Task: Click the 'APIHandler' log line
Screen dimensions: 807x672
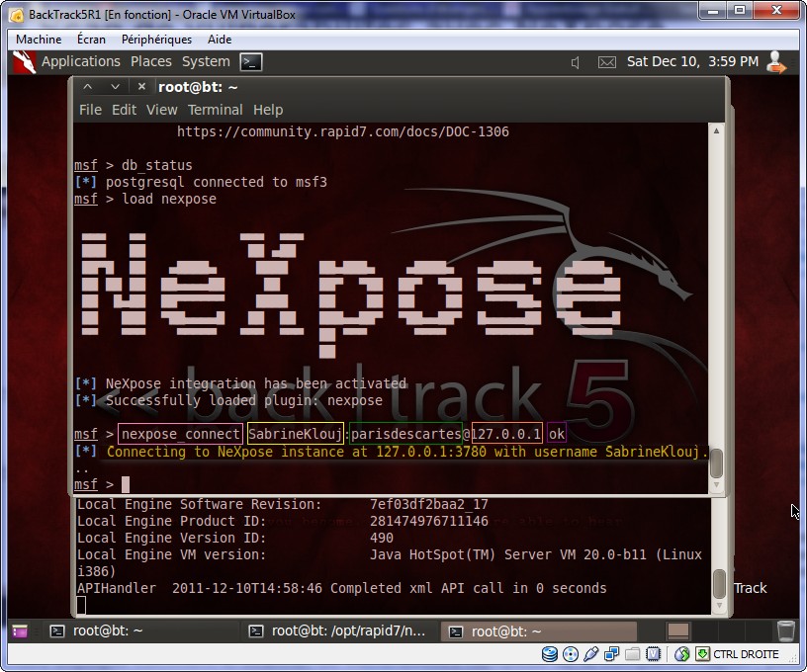Action: pyautogui.click(x=342, y=588)
